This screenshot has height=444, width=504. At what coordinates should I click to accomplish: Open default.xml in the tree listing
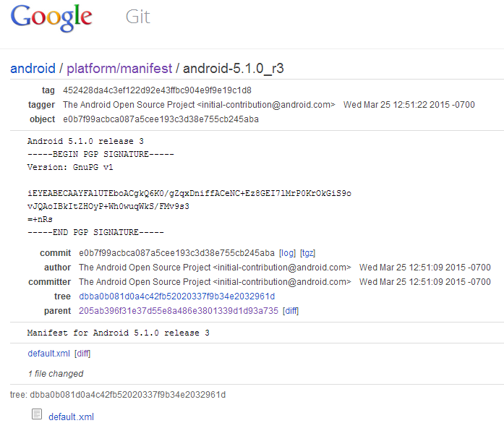[71, 417]
